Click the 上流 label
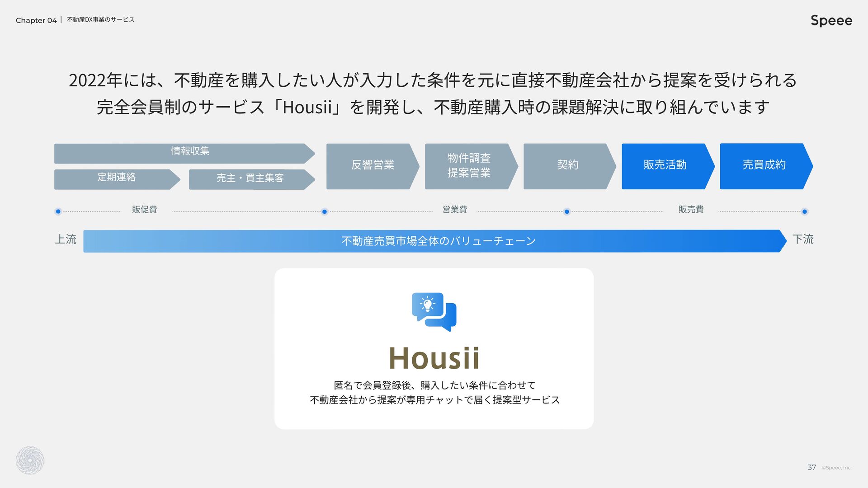 [66, 239]
